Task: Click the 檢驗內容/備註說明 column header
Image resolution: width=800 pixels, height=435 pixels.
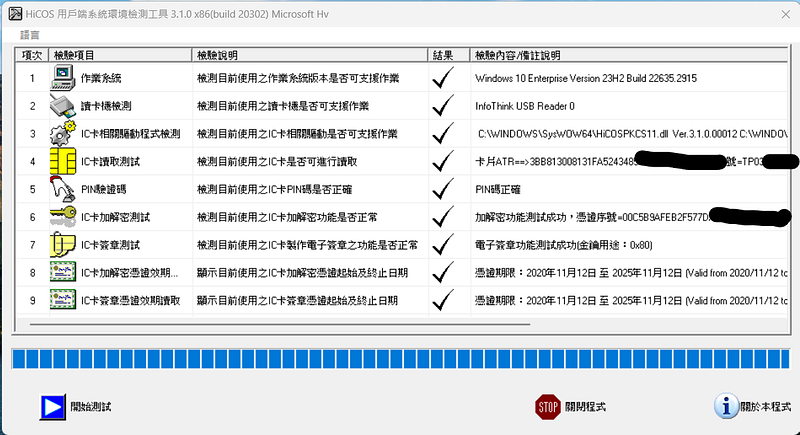Action: point(629,55)
